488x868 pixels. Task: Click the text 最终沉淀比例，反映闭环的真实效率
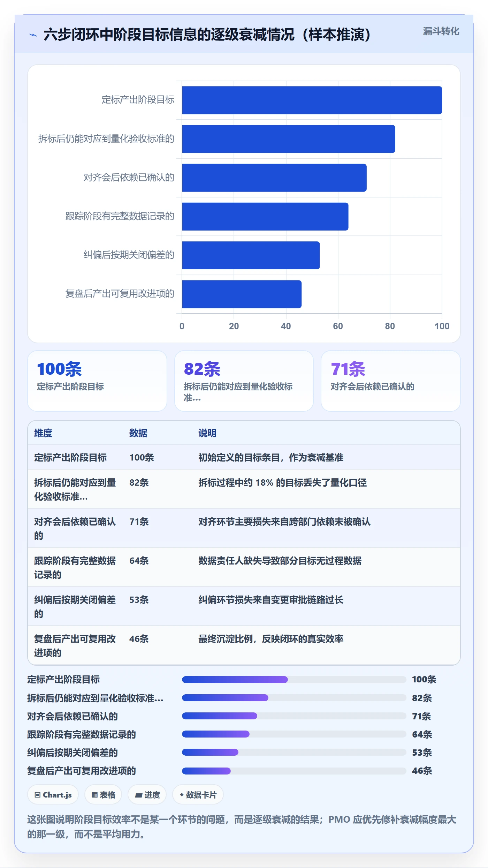[271, 639]
